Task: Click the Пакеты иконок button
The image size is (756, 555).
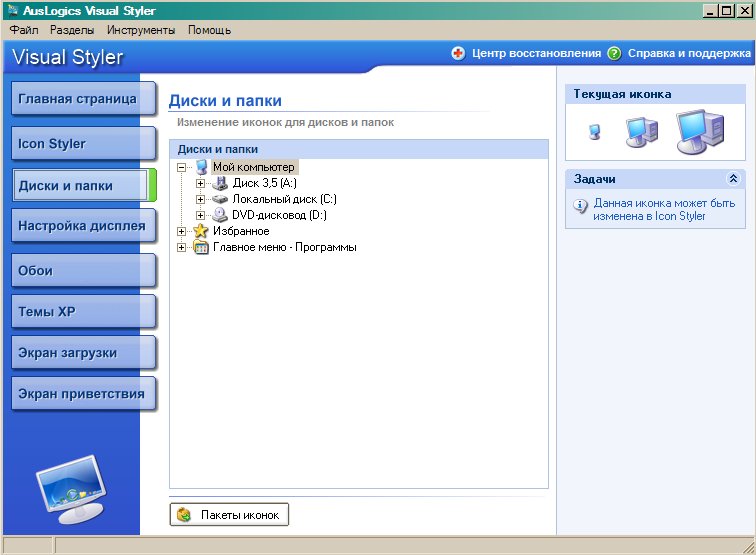Action: 230,514
